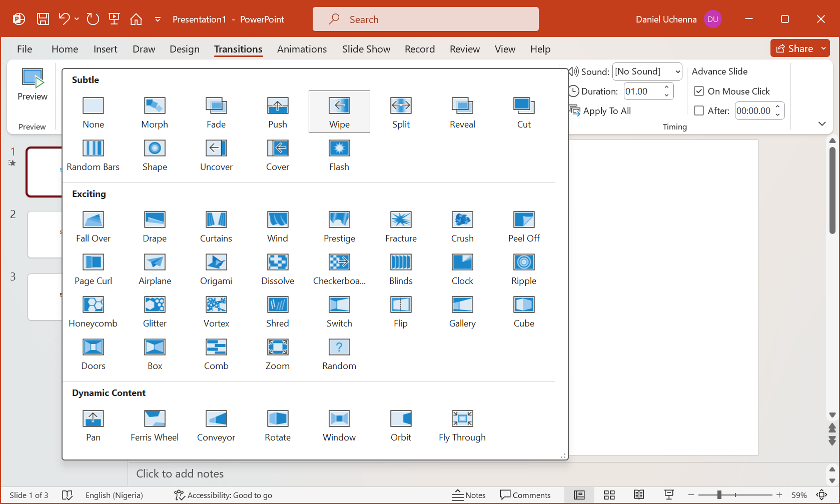Choose the Random Bars transition
This screenshot has height=504, width=840.
point(93,154)
